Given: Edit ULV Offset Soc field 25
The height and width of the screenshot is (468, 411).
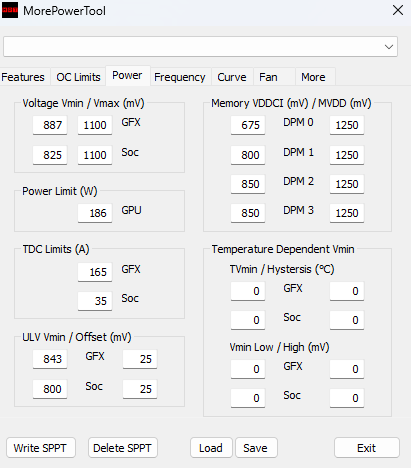Looking at the screenshot, I should [x=140, y=389].
